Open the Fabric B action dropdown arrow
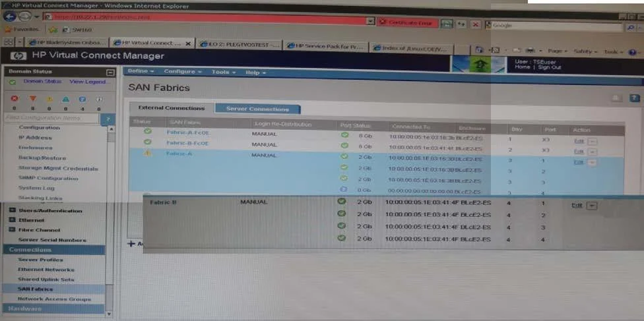This screenshot has width=644, height=321. point(592,206)
